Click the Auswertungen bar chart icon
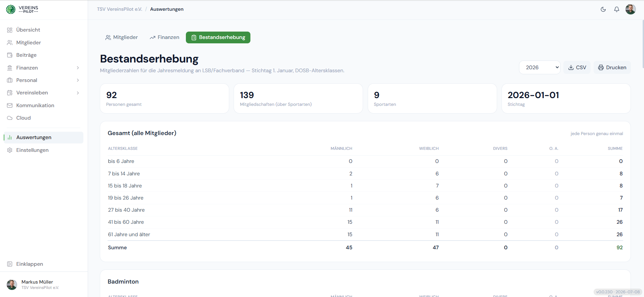This screenshot has width=644, height=297. tap(10, 137)
